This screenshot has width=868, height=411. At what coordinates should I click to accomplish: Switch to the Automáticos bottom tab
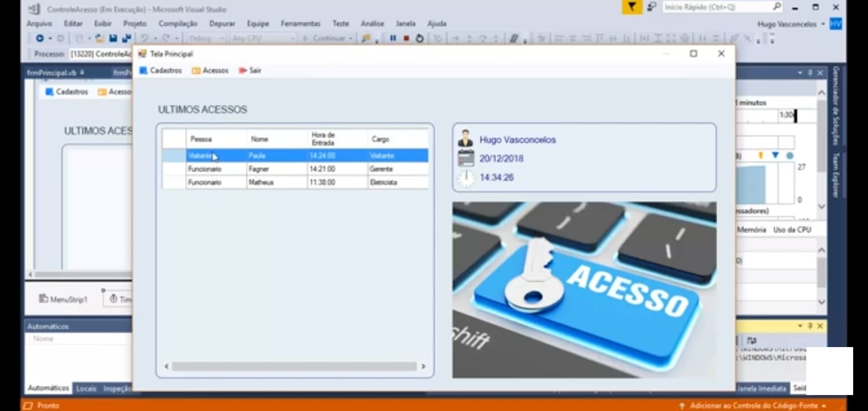(49, 388)
